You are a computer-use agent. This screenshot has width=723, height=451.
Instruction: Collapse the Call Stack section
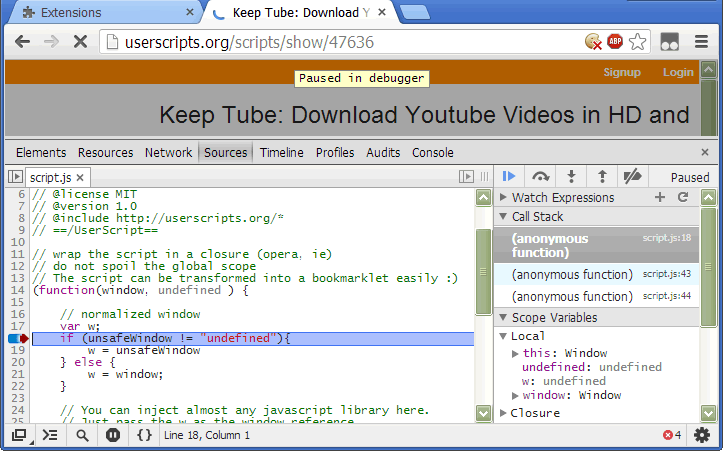tap(504, 216)
